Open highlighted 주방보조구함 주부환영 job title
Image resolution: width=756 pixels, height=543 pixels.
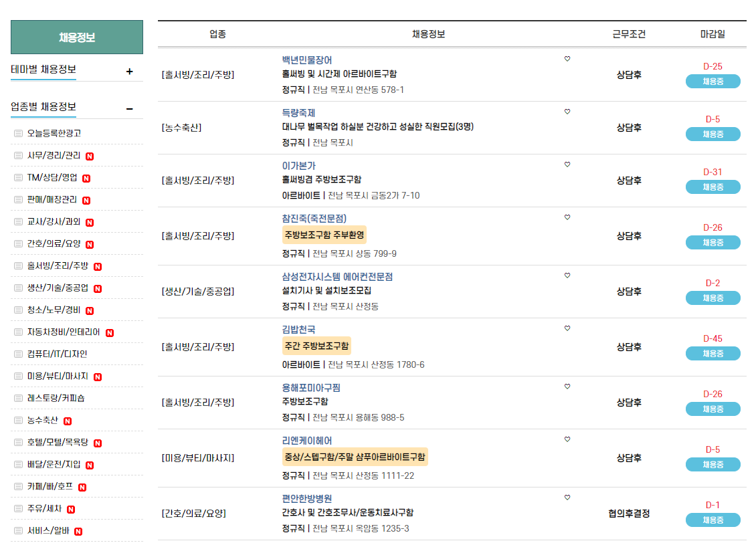pos(324,235)
